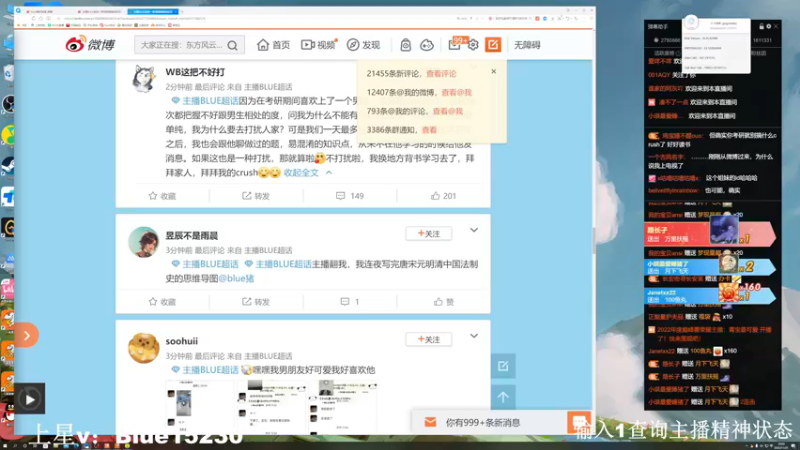800x450 pixels.
Task: Click 查看评论 for new comments
Action: (441, 73)
